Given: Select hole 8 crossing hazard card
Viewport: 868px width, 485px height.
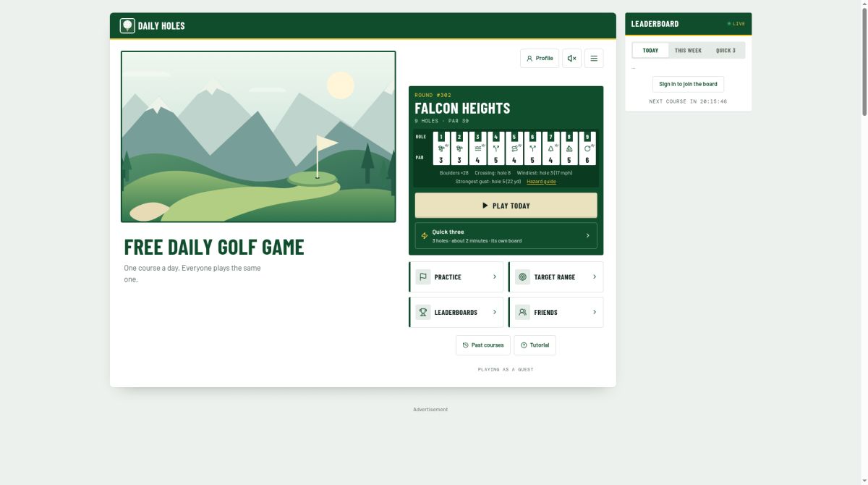Looking at the screenshot, I should 569,148.
